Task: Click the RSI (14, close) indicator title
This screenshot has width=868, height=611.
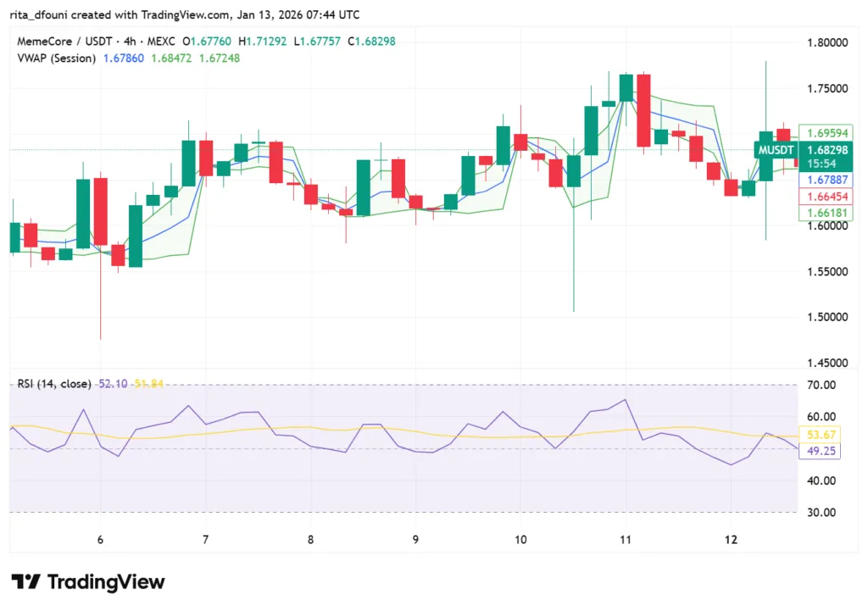Action: click(x=53, y=384)
